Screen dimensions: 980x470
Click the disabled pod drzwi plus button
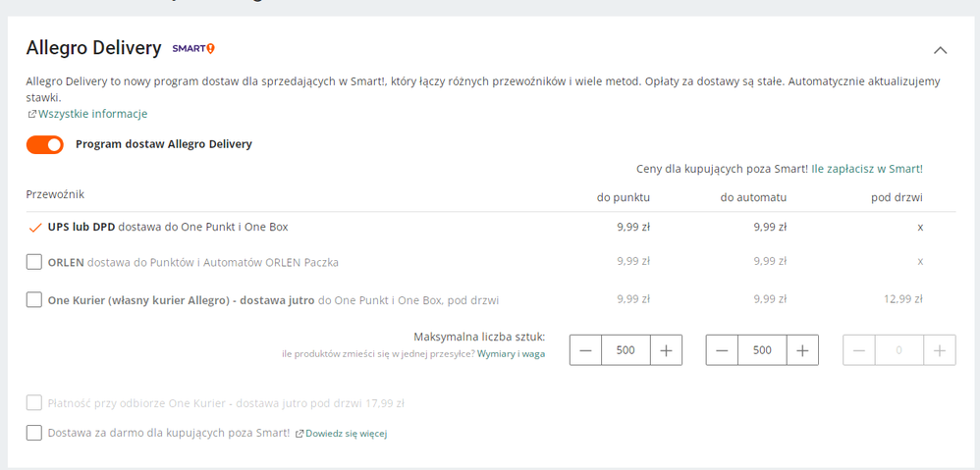[x=940, y=350]
